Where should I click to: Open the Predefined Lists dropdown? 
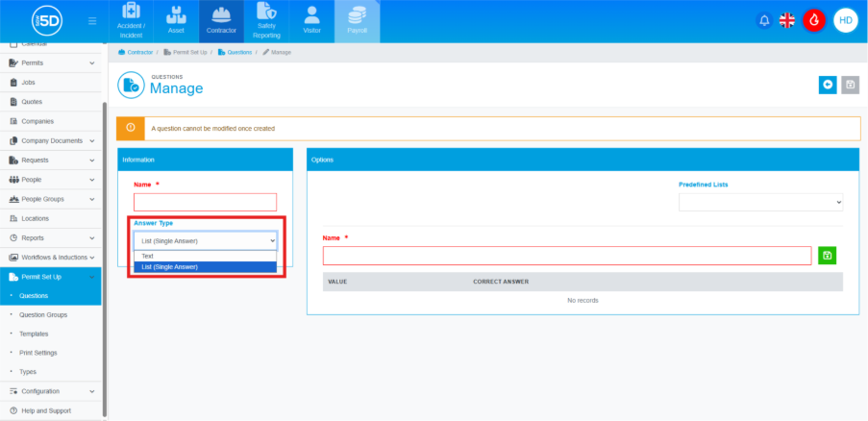760,203
